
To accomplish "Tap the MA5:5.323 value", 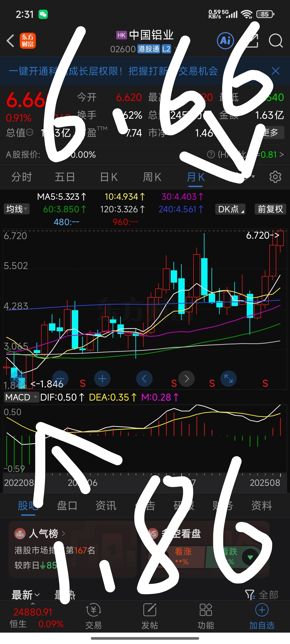I will tap(62, 197).
